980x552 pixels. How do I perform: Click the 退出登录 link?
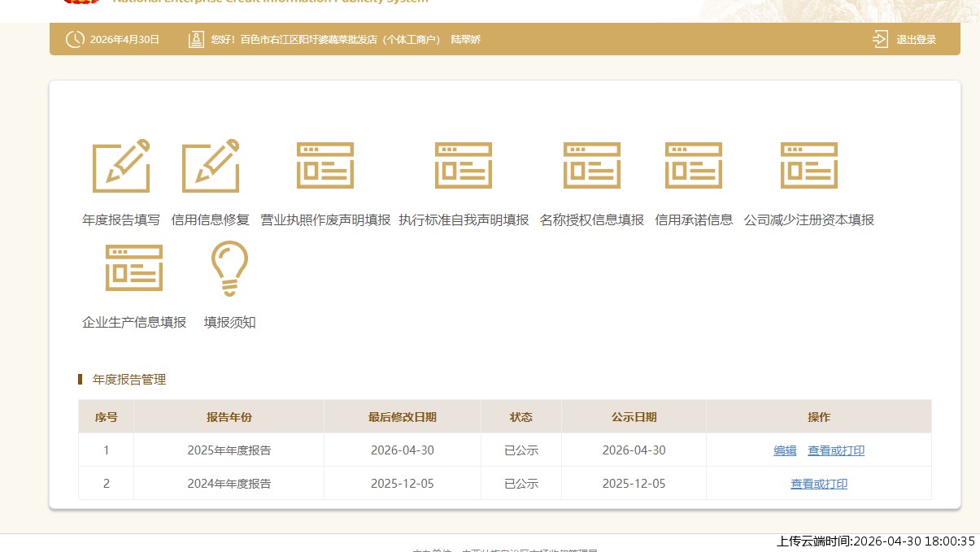[x=916, y=39]
